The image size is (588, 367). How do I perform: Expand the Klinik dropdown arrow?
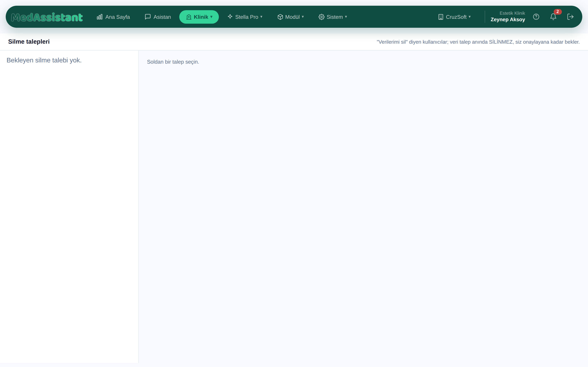(211, 17)
